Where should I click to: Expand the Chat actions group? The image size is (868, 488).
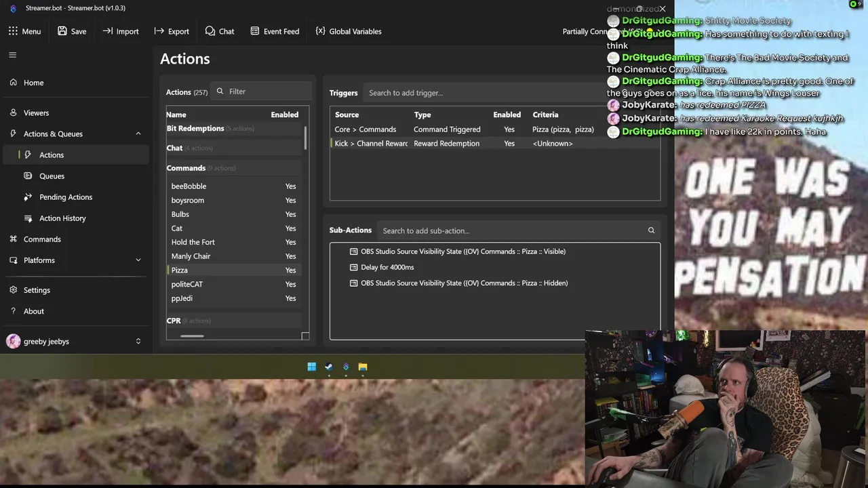tap(234, 148)
